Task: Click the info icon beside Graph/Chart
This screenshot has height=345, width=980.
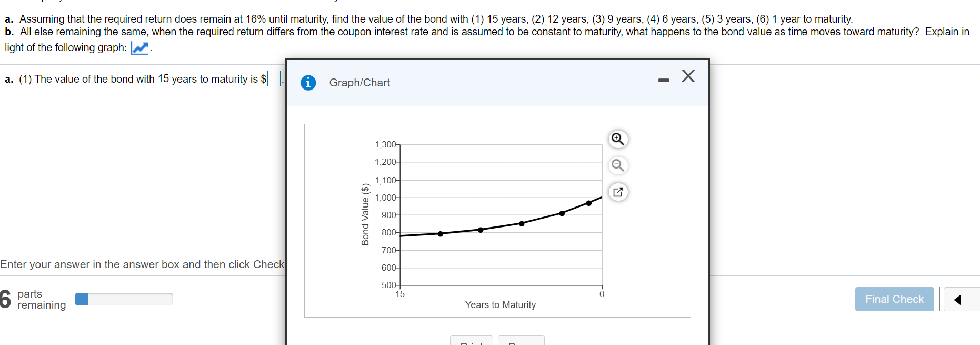Action: [x=308, y=83]
